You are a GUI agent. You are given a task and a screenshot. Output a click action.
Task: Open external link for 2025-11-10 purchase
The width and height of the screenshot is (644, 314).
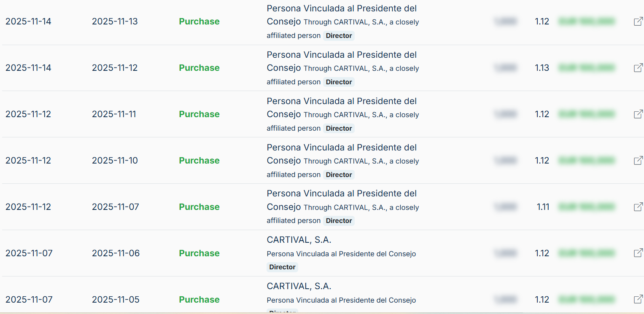[x=638, y=161]
